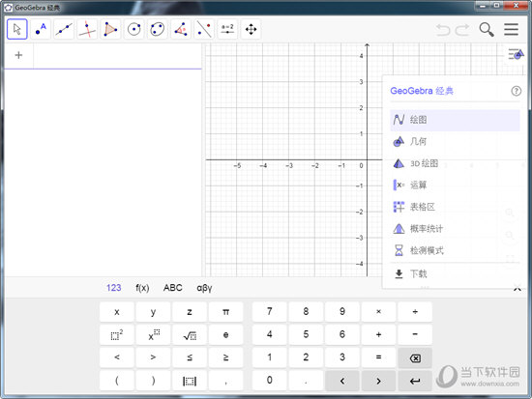532x399 pixels.
Task: Select the Ellipse conic tool
Action: coord(158,29)
